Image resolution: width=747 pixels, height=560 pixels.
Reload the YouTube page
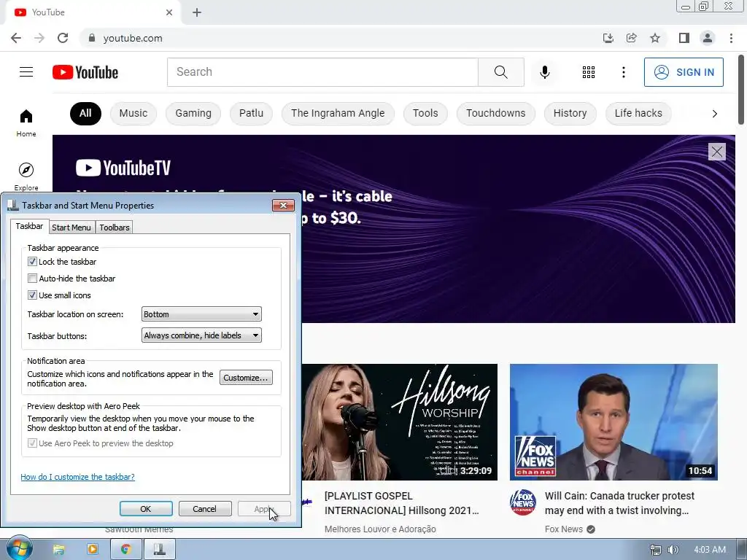(63, 38)
